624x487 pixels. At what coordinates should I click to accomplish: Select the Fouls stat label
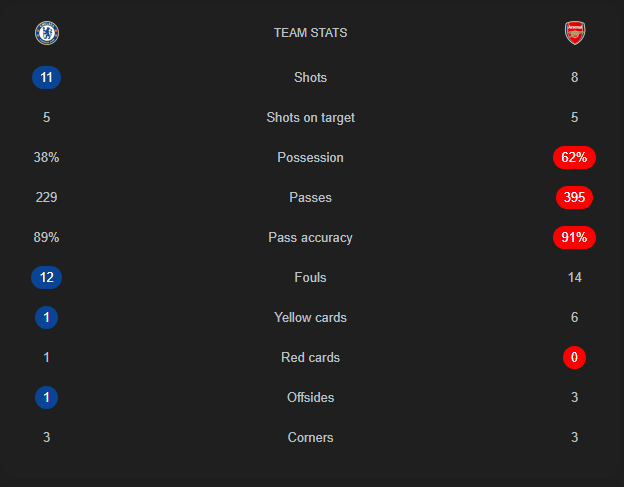[311, 277]
